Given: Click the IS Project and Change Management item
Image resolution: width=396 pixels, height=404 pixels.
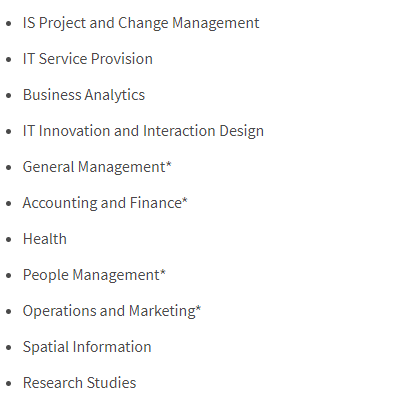Looking at the screenshot, I should (141, 24).
